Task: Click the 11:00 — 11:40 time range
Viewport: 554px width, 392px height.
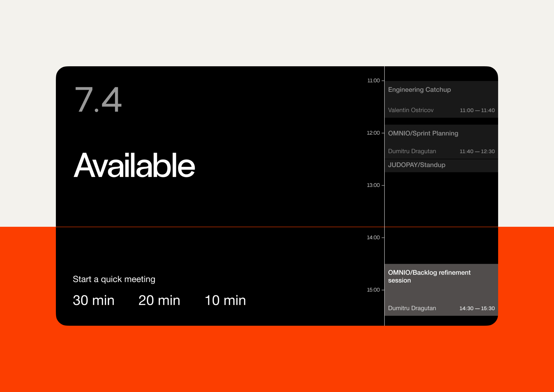Action: [x=477, y=111]
